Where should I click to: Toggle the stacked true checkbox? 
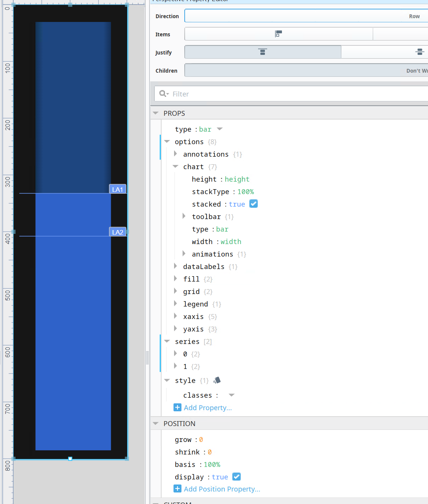254,204
